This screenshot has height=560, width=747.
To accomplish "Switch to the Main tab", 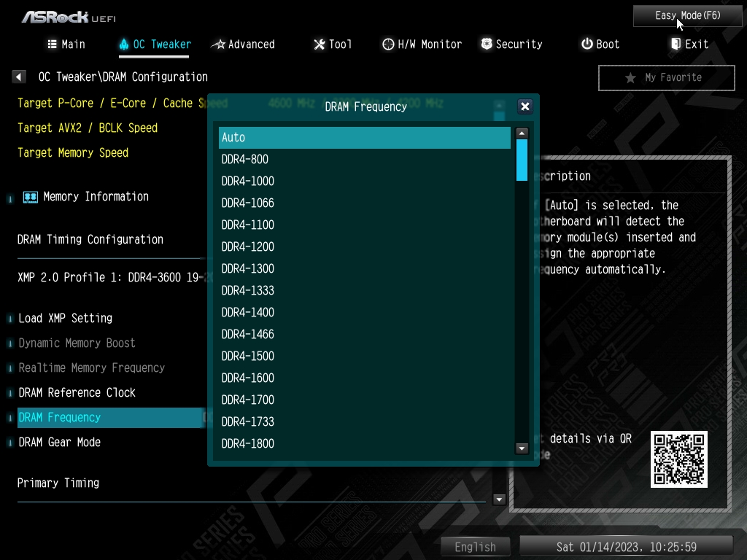I will pos(66,44).
